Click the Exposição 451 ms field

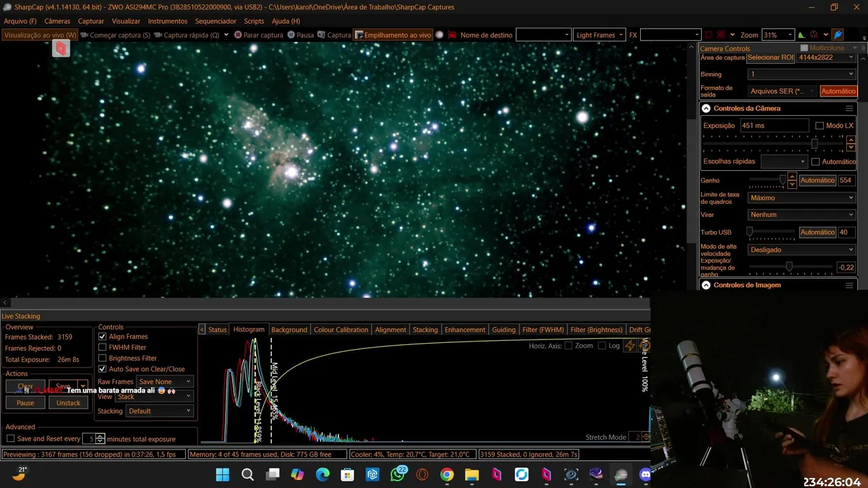[774, 125]
